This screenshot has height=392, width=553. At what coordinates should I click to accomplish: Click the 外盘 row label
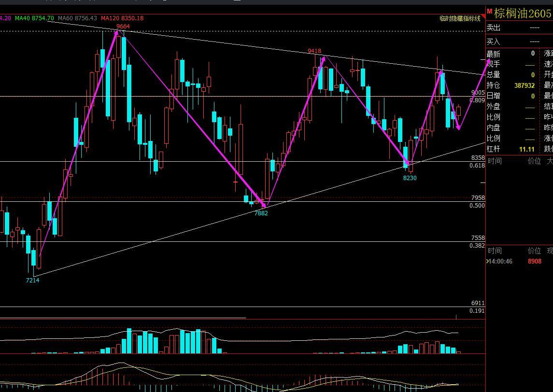click(x=494, y=107)
